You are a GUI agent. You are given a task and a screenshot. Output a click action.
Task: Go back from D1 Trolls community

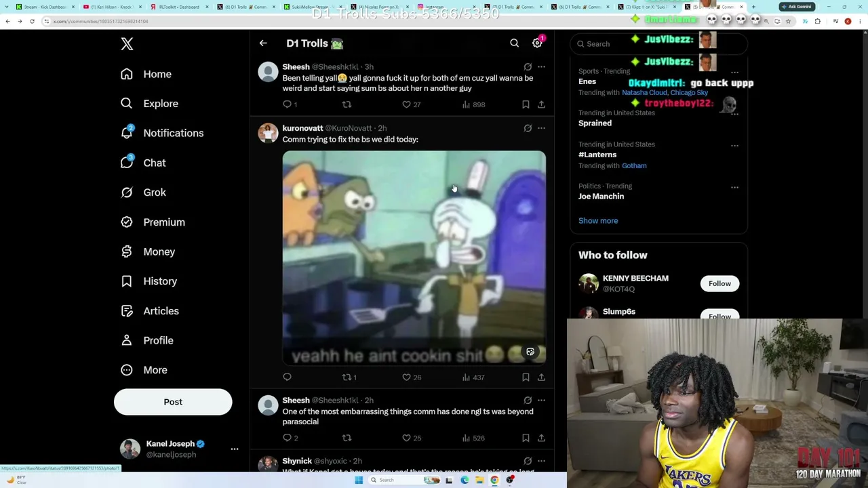coord(263,43)
